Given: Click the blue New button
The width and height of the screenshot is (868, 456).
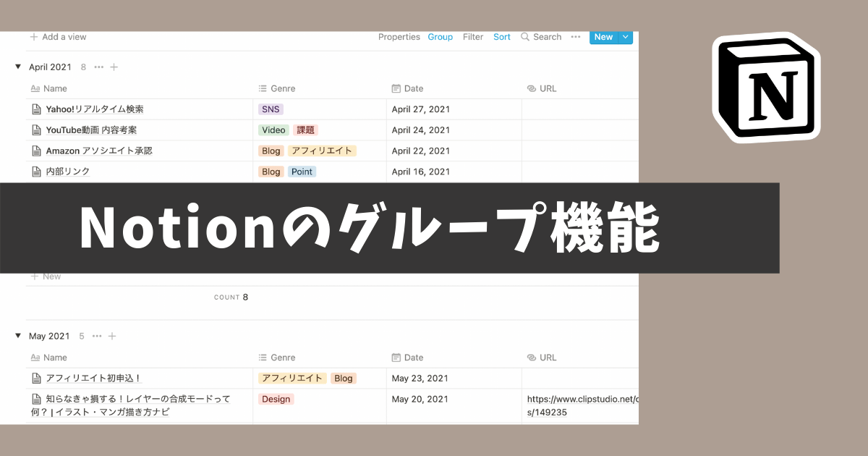Looking at the screenshot, I should coord(603,37).
